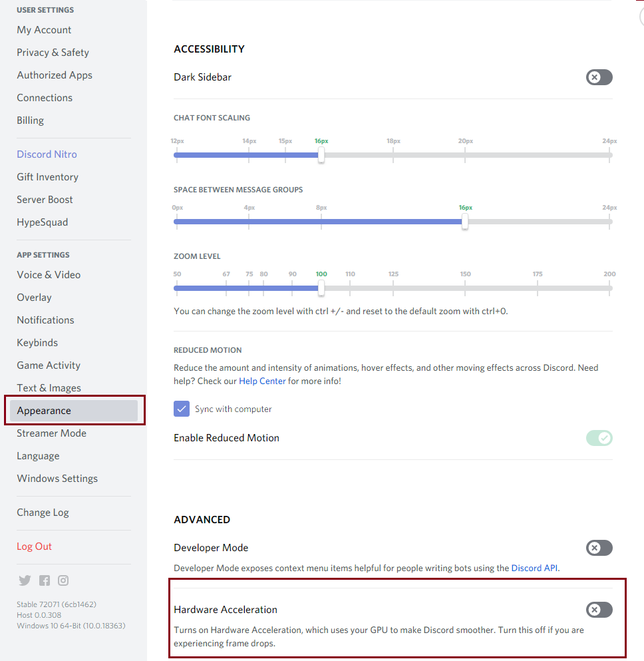Open Discord's Instagram icon link
The image size is (644, 661).
63,580
